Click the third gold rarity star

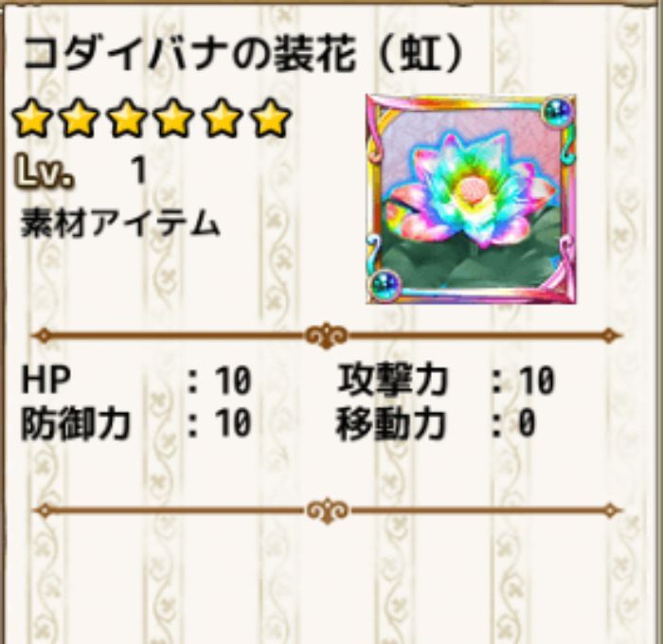(x=127, y=117)
